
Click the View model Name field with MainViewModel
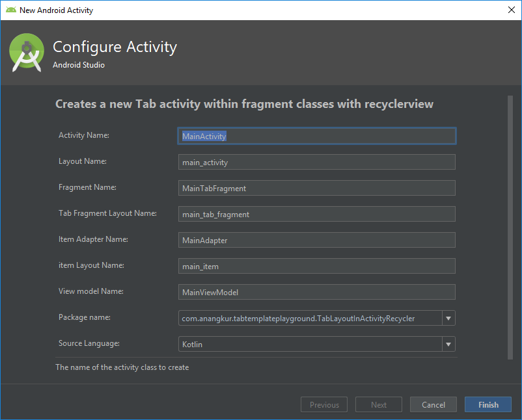click(x=316, y=291)
